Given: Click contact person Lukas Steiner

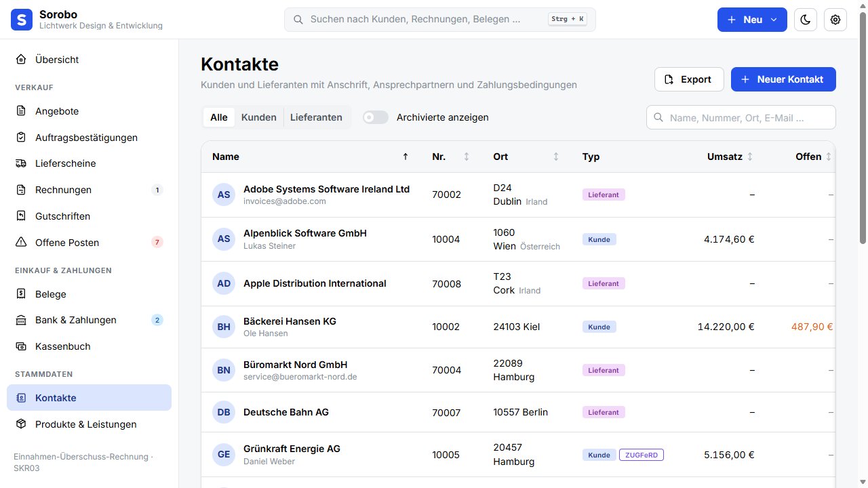Looking at the screenshot, I should point(269,246).
